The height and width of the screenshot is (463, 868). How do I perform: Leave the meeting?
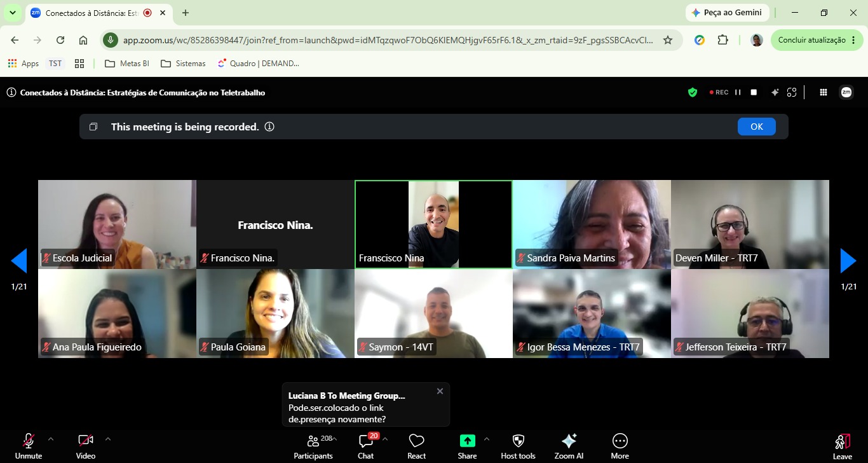coord(843,446)
